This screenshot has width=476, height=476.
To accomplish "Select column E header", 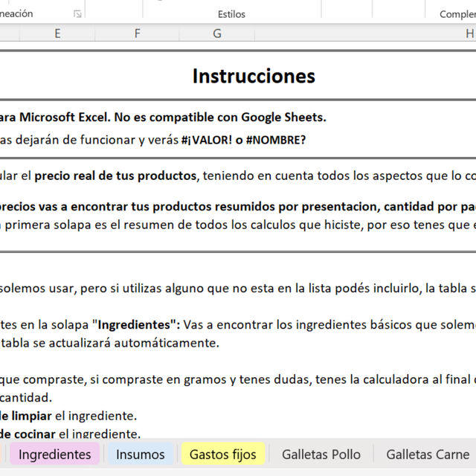I will point(57,33).
